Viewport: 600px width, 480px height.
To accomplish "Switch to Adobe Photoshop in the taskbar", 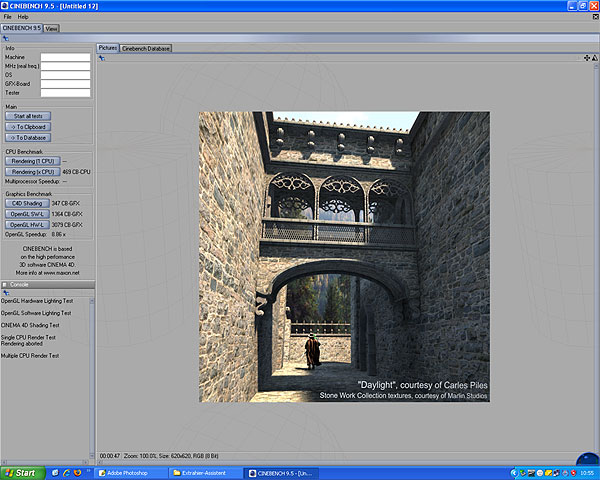I will point(130,471).
